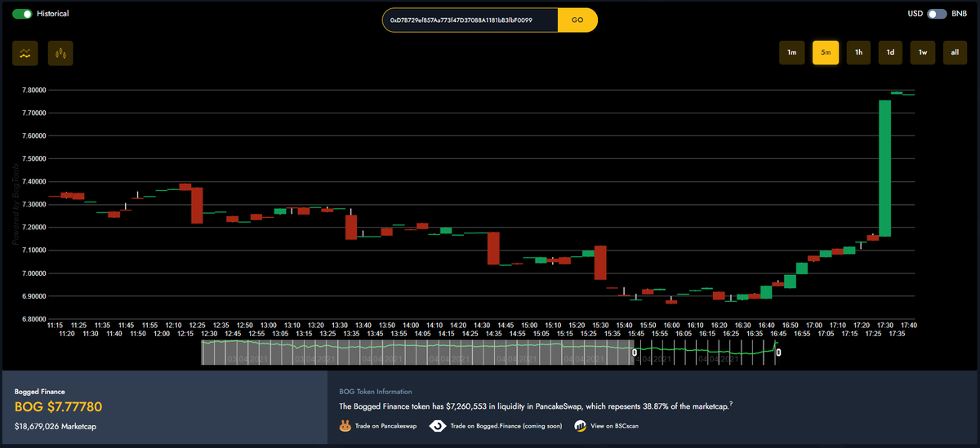Click the red candle at 12:25

(197, 205)
